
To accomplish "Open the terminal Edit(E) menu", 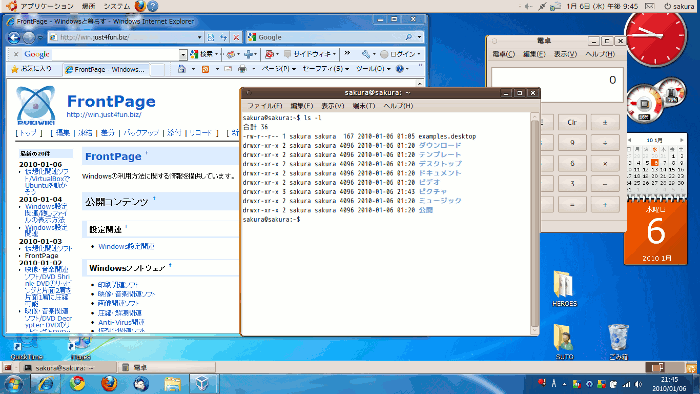I will (302, 106).
